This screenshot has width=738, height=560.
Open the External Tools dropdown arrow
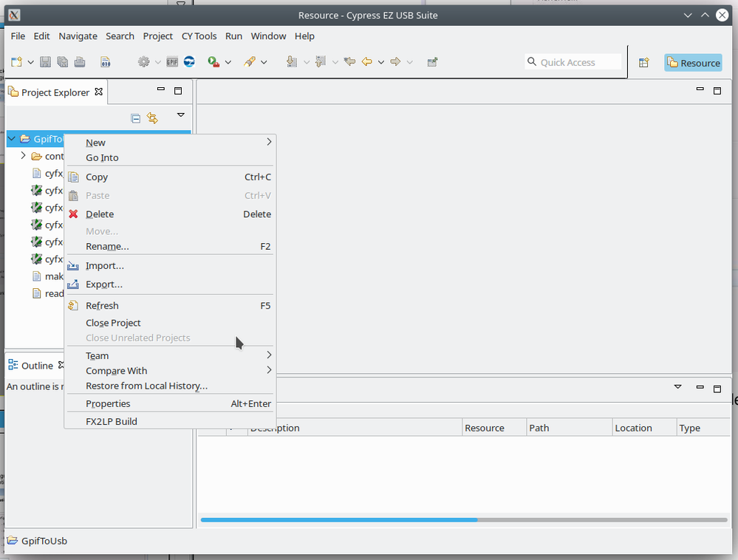coord(228,62)
